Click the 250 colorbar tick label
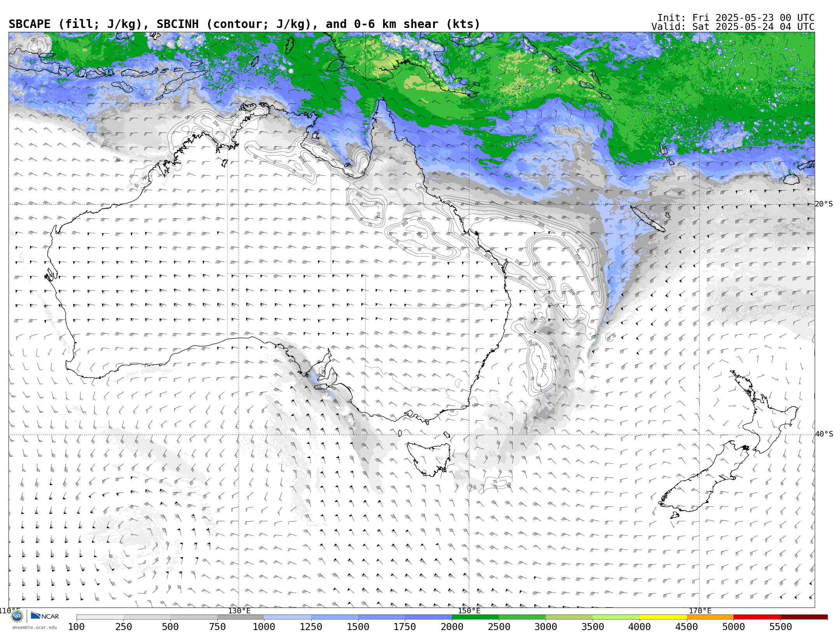Viewport: 840px width, 632px height. pos(123,627)
